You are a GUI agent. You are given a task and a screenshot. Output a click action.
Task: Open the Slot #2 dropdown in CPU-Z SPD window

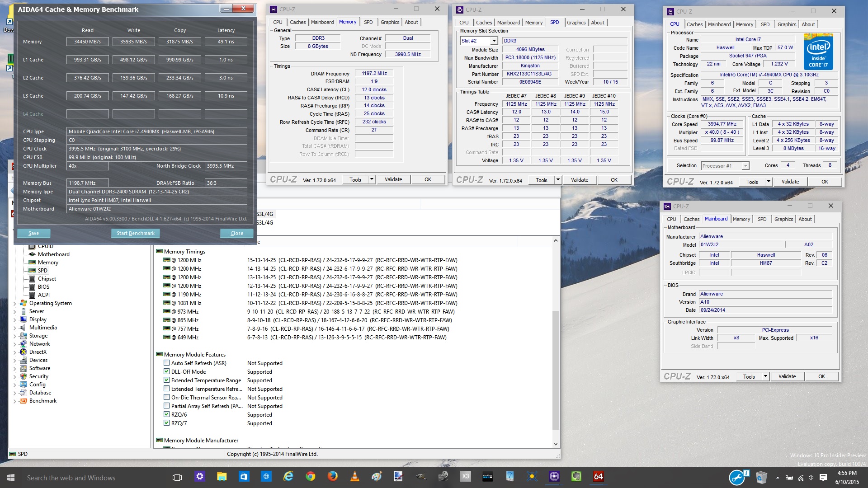494,41
